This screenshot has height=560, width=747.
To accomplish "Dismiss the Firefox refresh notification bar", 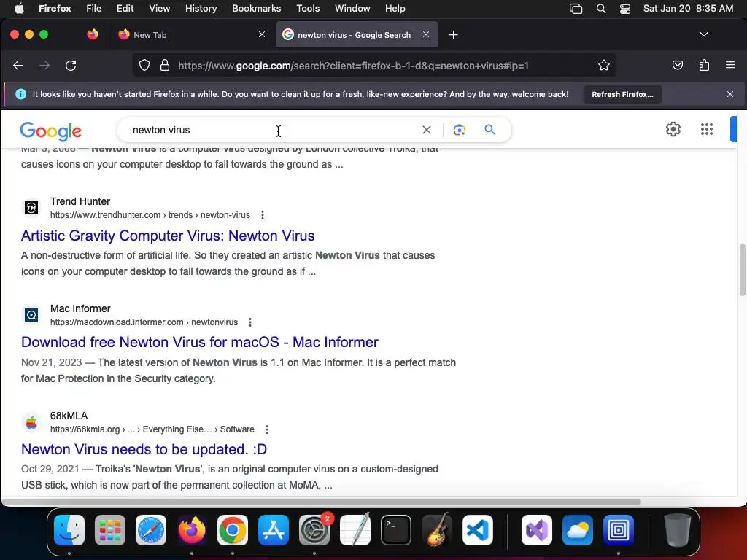I will point(729,94).
